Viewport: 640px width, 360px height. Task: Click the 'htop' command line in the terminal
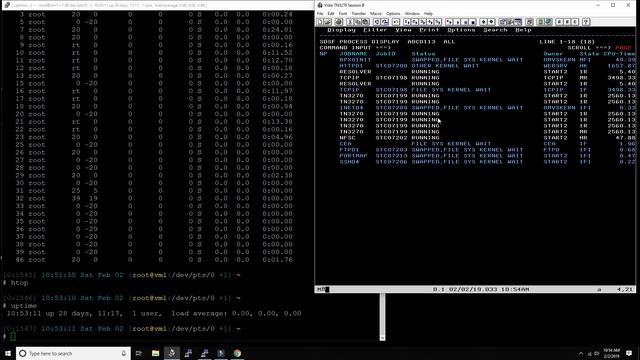(x=16, y=282)
